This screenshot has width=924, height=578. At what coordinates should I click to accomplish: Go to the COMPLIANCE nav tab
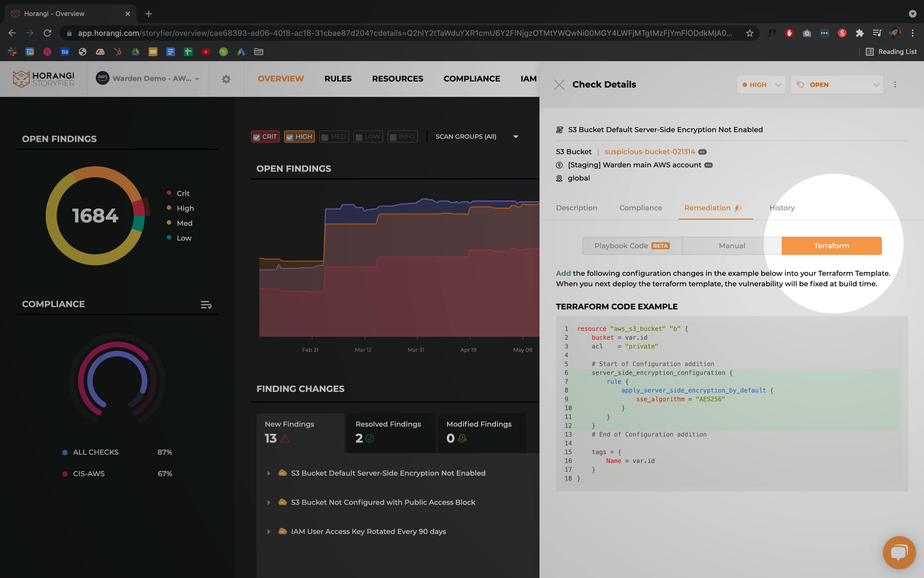pos(472,79)
